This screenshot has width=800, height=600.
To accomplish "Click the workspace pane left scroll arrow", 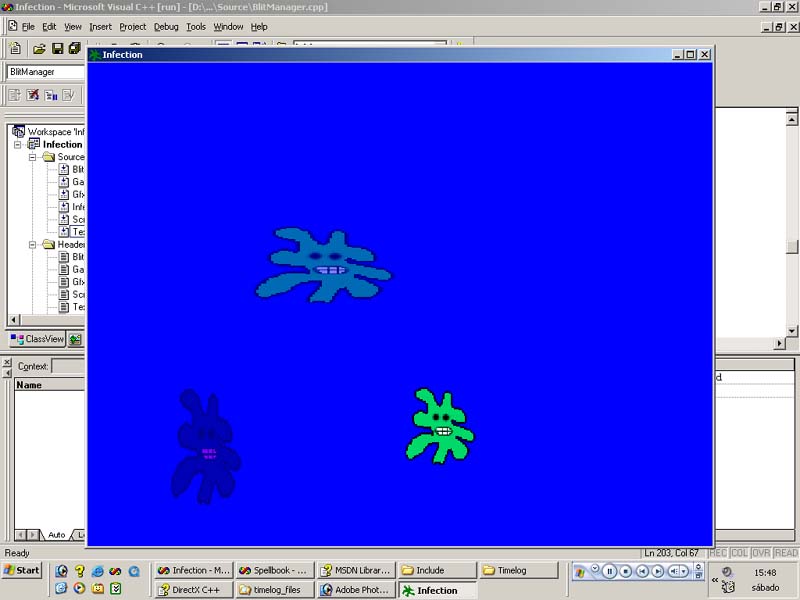I will click(14, 320).
